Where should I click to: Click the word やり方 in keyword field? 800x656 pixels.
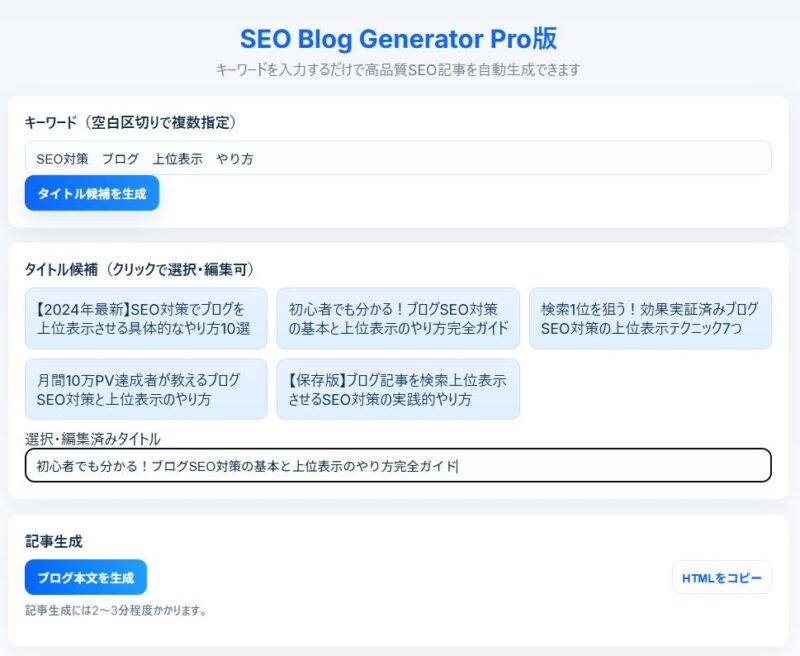pyautogui.click(x=235, y=158)
